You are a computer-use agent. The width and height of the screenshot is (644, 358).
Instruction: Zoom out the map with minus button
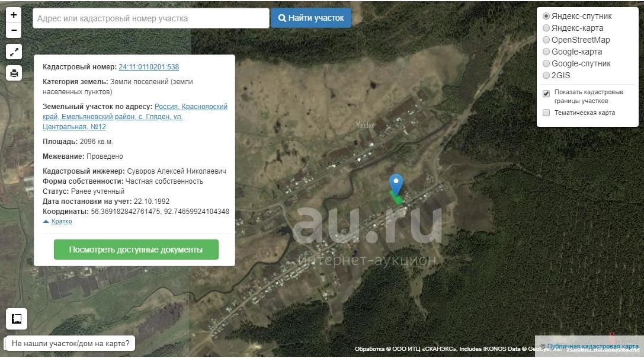tap(14, 30)
